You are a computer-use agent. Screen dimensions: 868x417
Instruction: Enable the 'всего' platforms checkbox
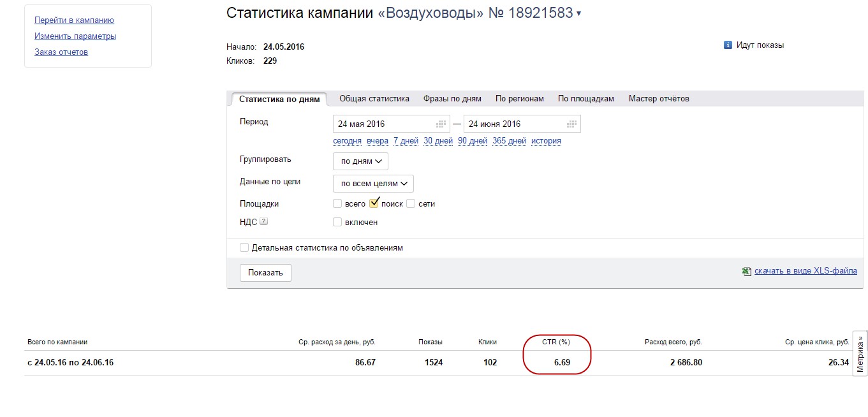click(x=337, y=204)
